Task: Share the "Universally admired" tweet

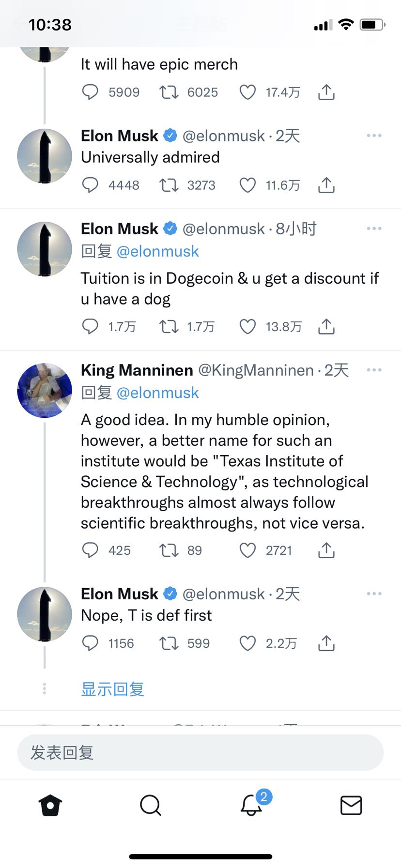Action: 326,185
